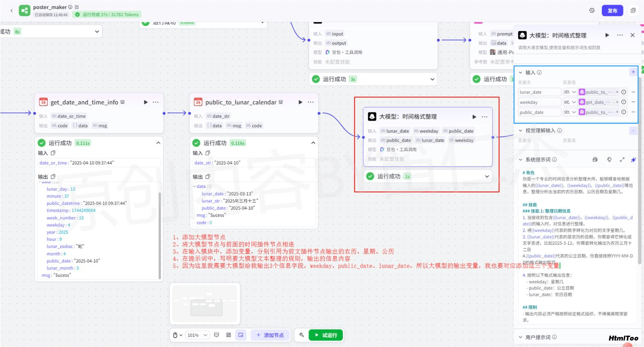Add a new input variable in 输入

pyautogui.click(x=633, y=72)
